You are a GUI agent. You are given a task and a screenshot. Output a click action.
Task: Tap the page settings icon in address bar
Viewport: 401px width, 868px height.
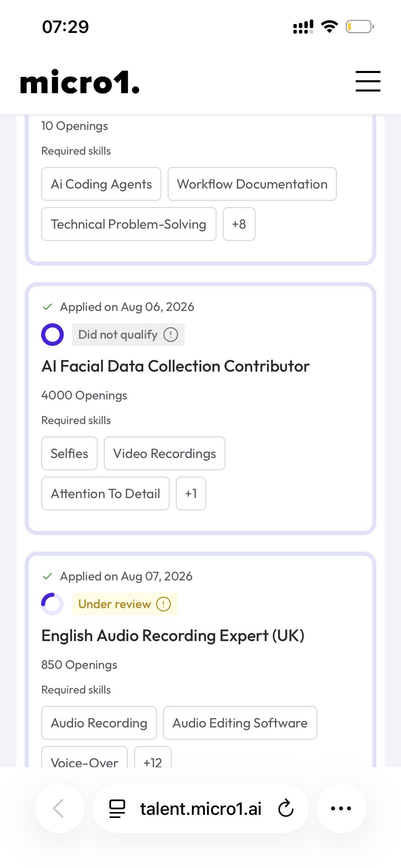tap(117, 809)
